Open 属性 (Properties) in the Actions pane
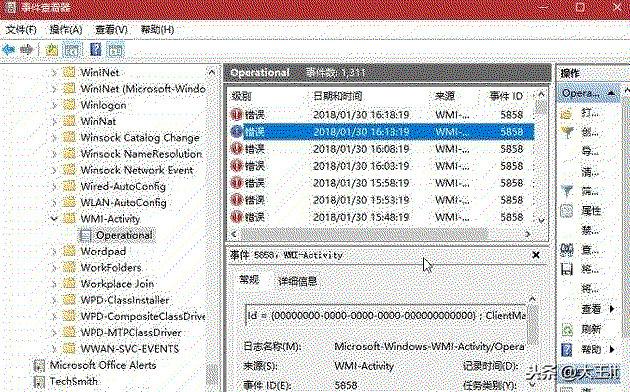Viewport: 630px width, 392px height. 590,210
